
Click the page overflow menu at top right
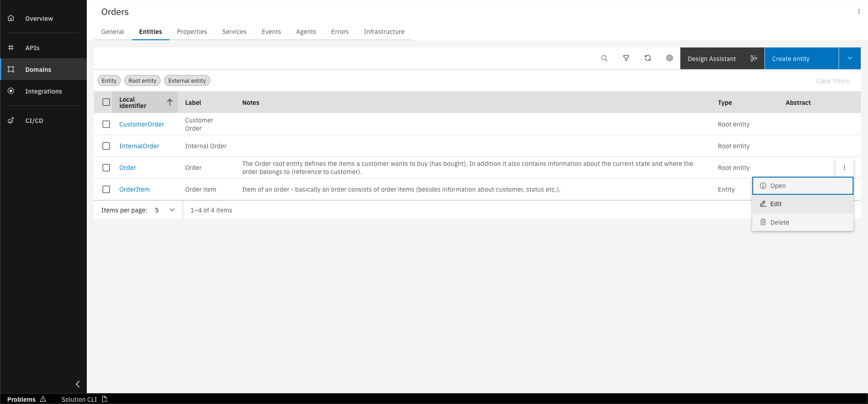tap(859, 12)
